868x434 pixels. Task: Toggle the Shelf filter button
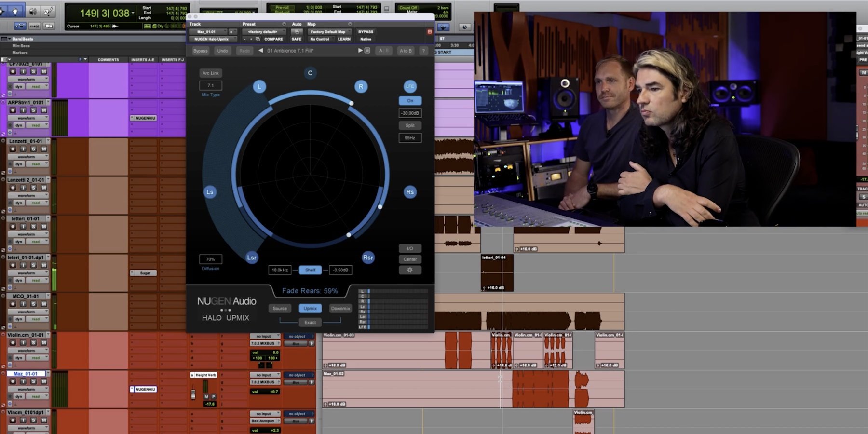[310, 270]
